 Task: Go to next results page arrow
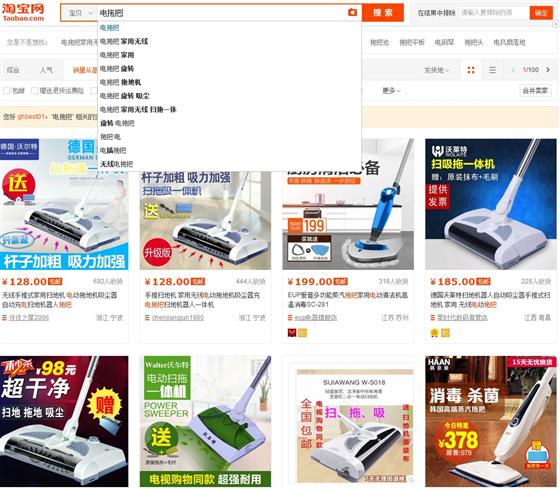pyautogui.click(x=548, y=70)
